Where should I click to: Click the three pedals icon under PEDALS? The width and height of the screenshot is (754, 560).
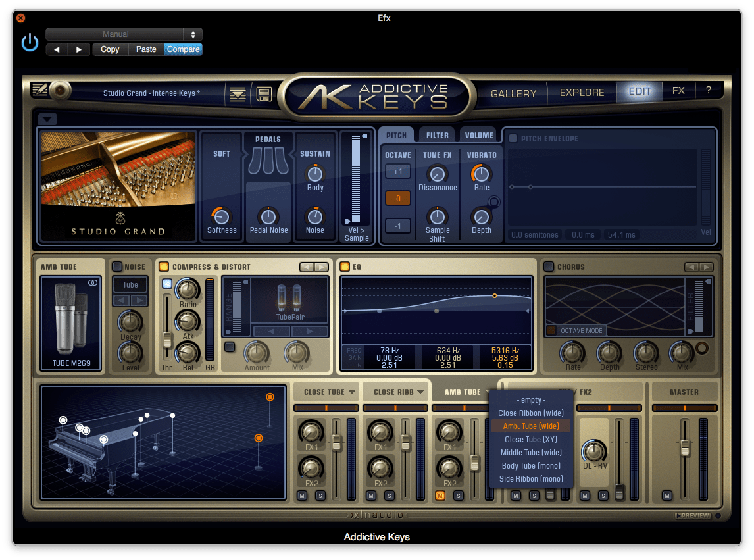[268, 161]
